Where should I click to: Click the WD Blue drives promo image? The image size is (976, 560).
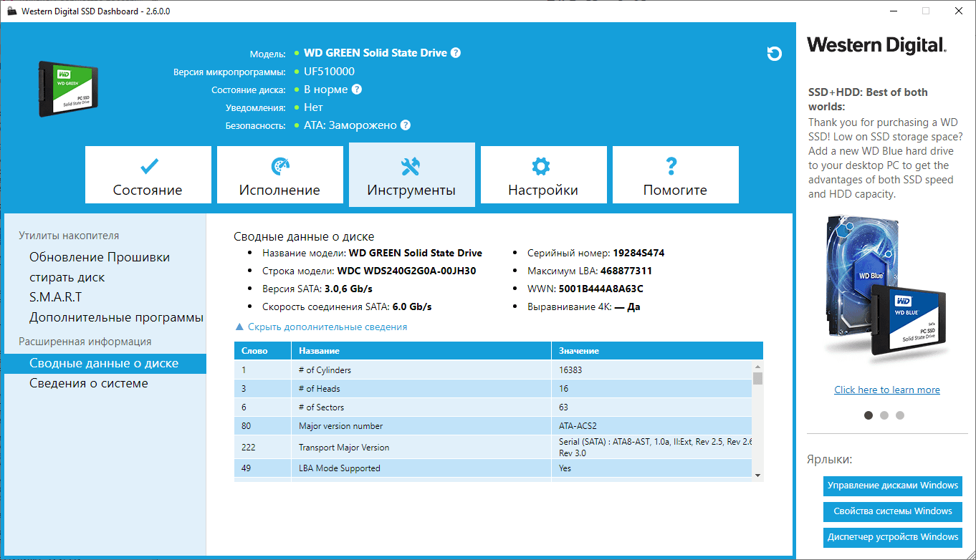point(886,290)
